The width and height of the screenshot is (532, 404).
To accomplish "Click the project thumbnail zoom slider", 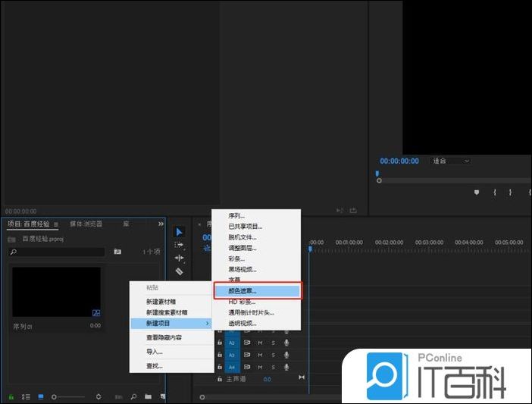I will 68,396.
